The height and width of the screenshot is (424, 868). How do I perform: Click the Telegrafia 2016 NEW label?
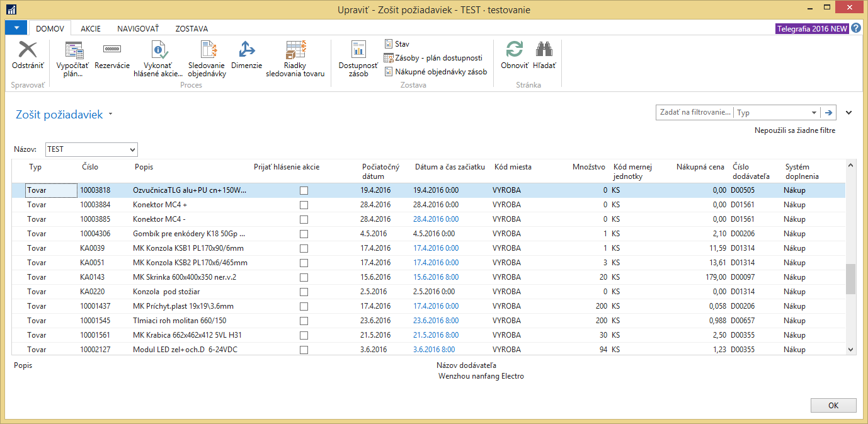coord(812,28)
